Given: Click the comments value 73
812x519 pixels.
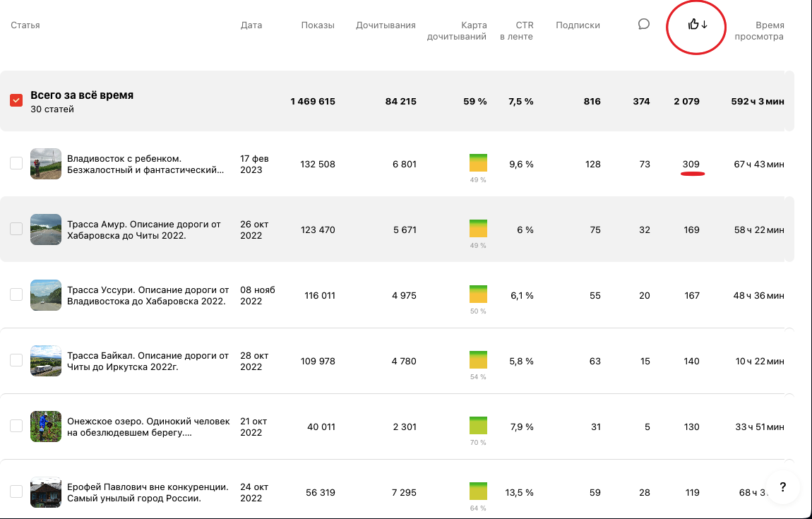Looking at the screenshot, I should coord(645,165).
